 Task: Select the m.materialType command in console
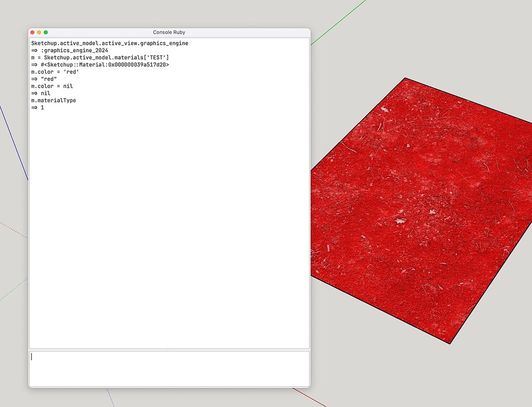tap(53, 100)
